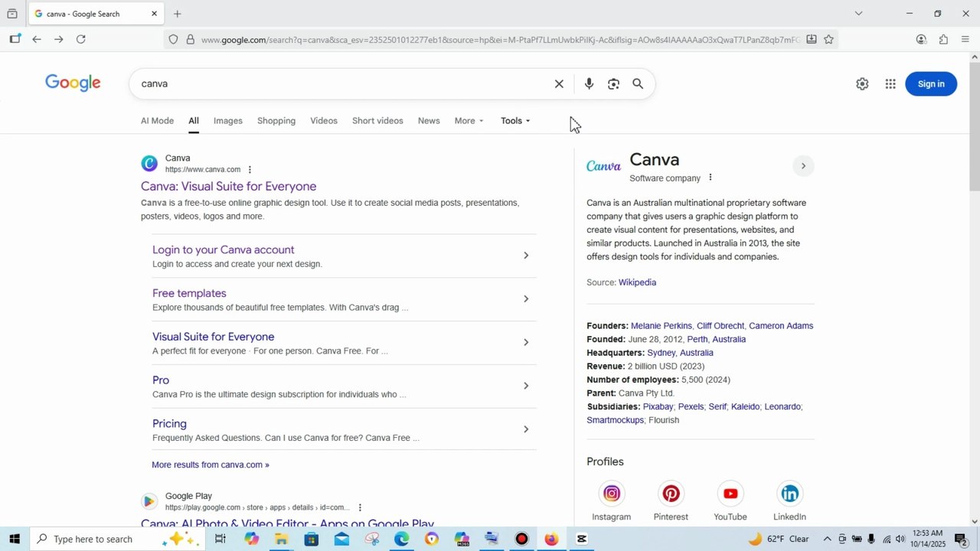Click the Google logo
The height and width of the screenshot is (551, 980).
tap(73, 83)
